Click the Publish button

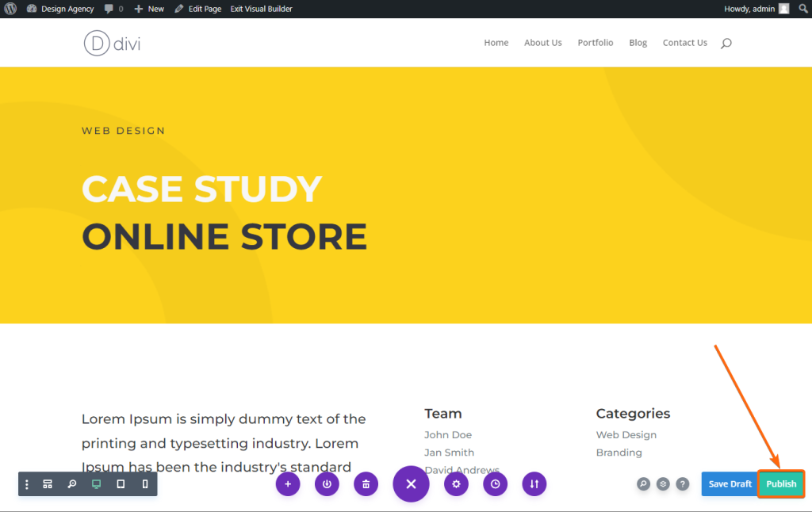coord(781,484)
